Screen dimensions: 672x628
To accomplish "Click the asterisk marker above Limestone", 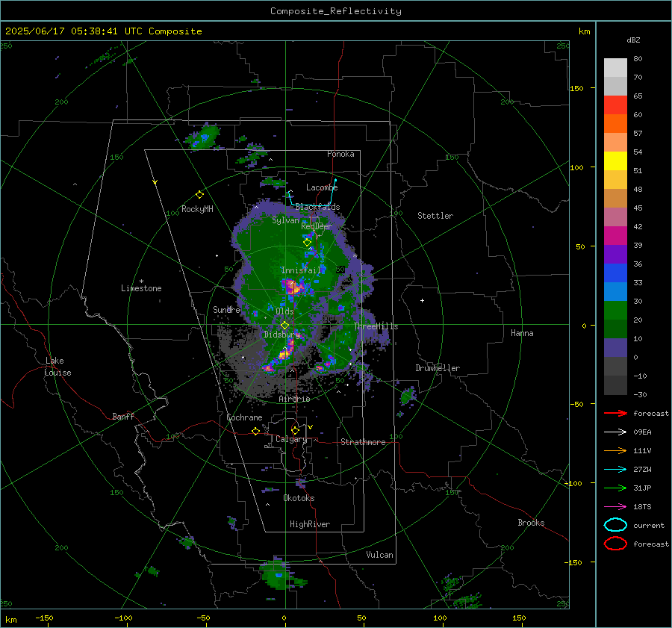I will [141, 282].
